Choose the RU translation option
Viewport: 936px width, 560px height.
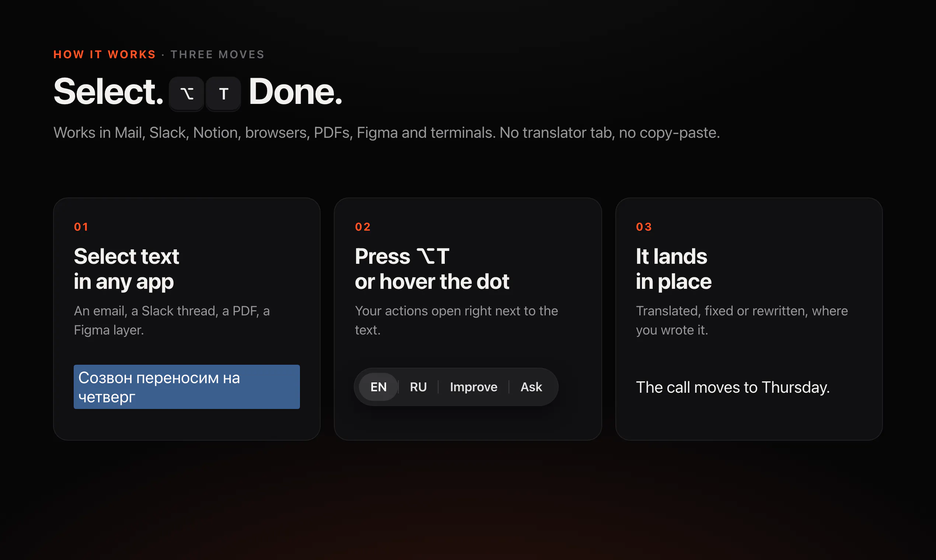coord(418,387)
